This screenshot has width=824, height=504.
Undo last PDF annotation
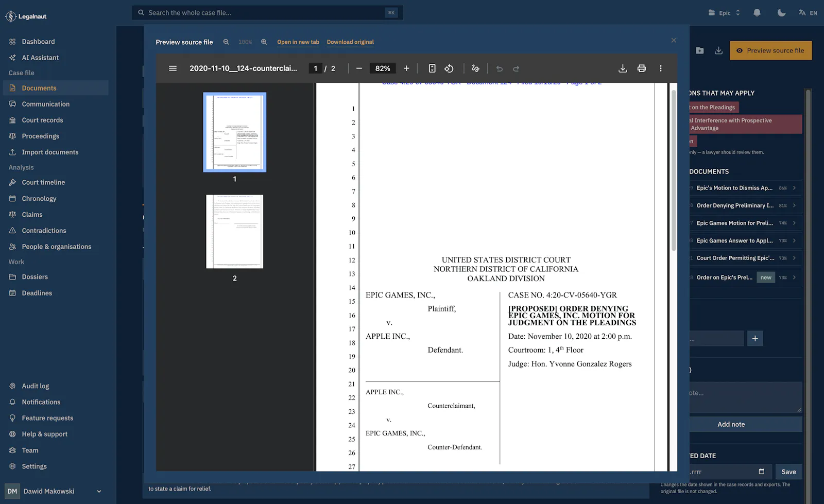(x=499, y=68)
